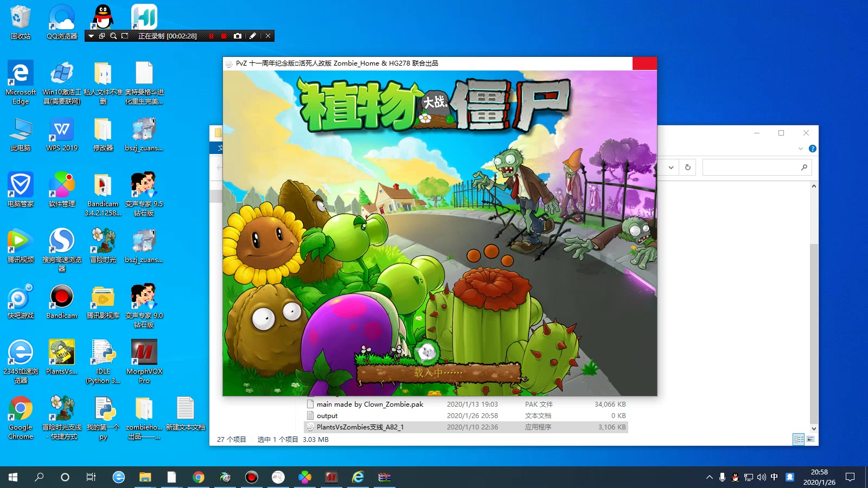Click the 载入中 loading bar in the game

[x=438, y=373]
